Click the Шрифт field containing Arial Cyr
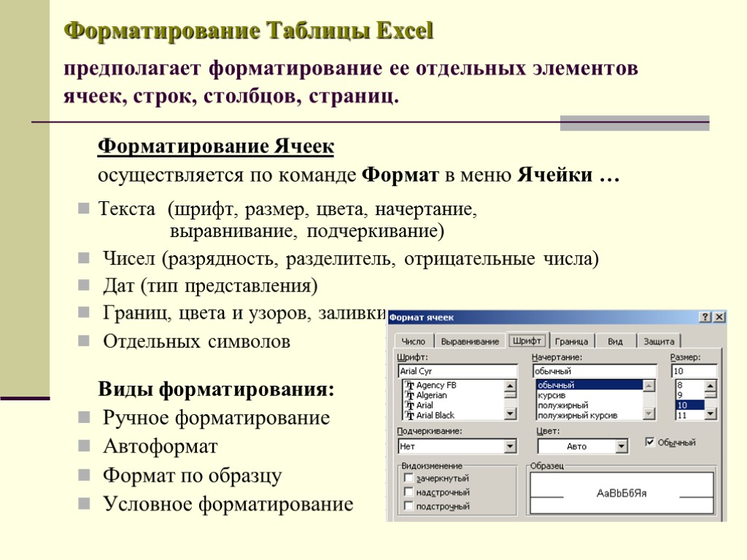Image resolution: width=747 pixels, height=560 pixels. coord(457,371)
